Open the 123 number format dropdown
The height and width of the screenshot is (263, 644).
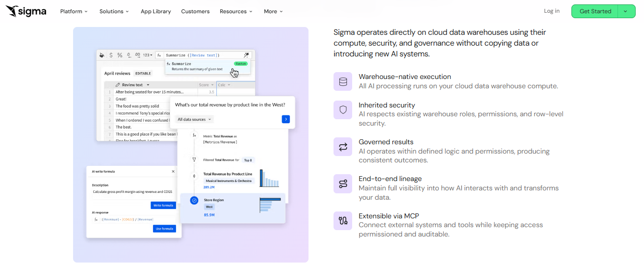pyautogui.click(x=148, y=55)
